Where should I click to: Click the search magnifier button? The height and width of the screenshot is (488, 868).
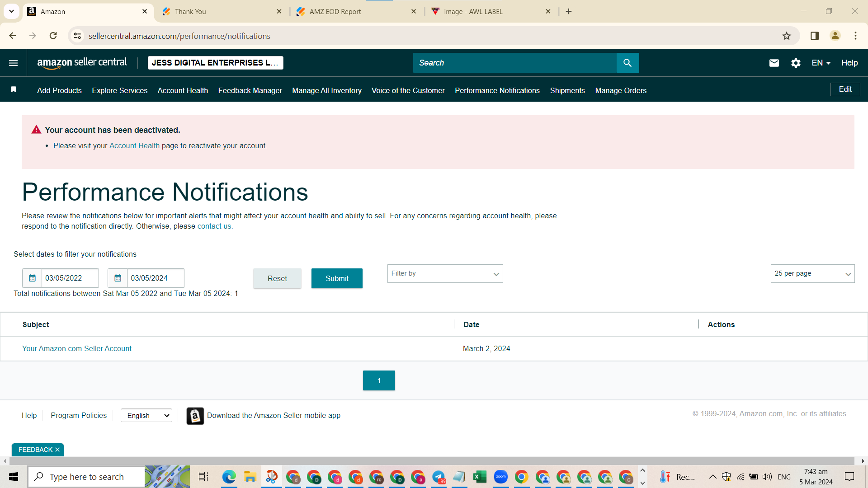tap(627, 63)
